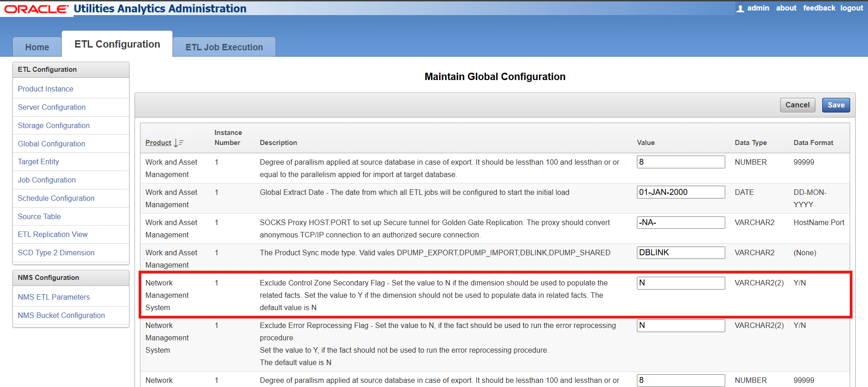Click the Data Type column header
Screen dimensions: 868x387
(751, 143)
